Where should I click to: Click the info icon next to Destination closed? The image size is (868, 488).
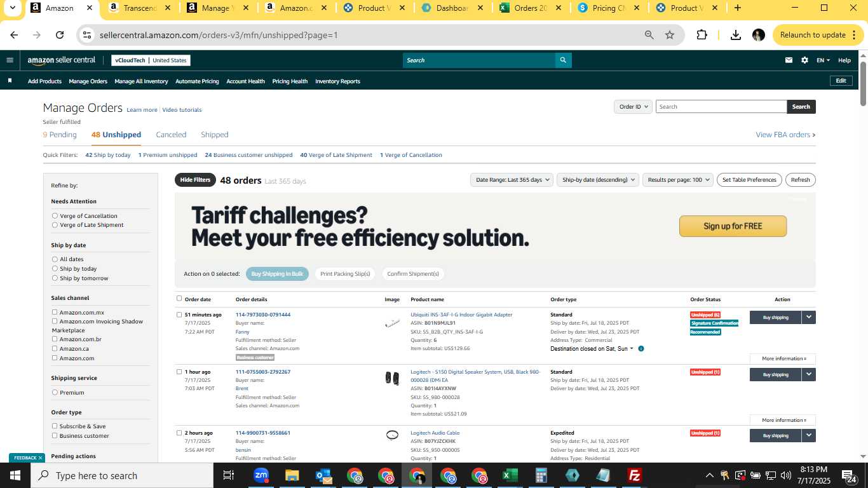(641, 349)
